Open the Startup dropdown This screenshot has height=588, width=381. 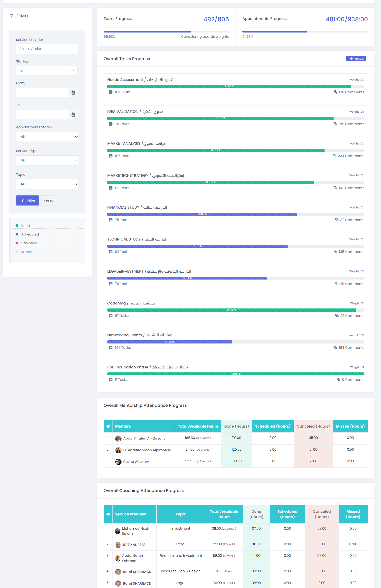(47, 71)
